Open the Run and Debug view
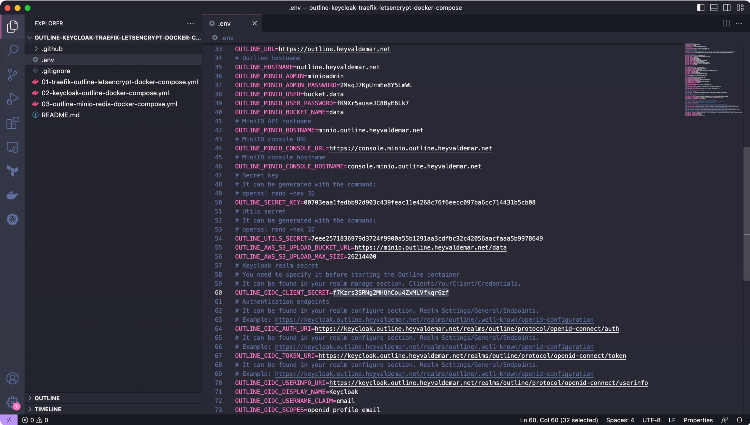This screenshot has width=750, height=425. click(12, 99)
